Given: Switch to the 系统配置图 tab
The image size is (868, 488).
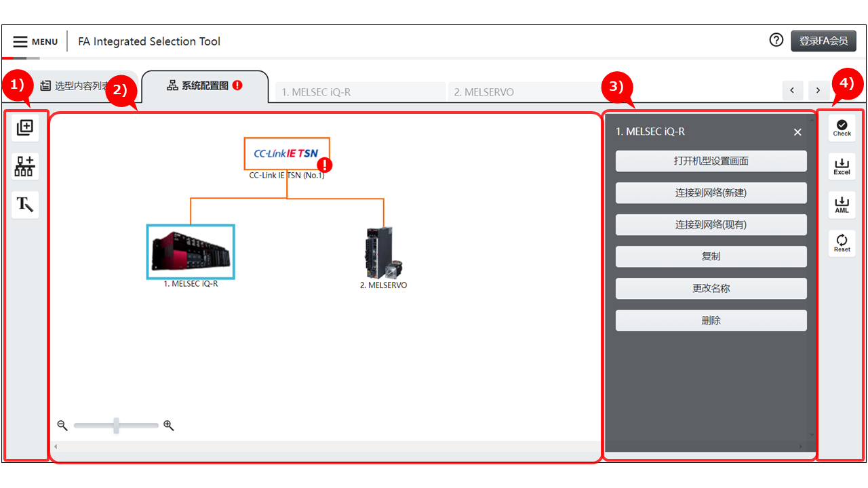Looking at the screenshot, I should 205,86.
